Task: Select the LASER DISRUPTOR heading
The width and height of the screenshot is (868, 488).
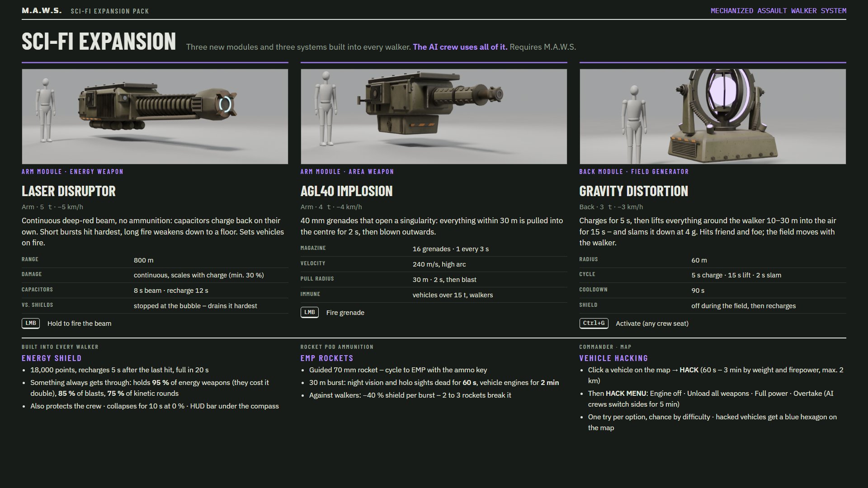Action: pyautogui.click(x=69, y=191)
